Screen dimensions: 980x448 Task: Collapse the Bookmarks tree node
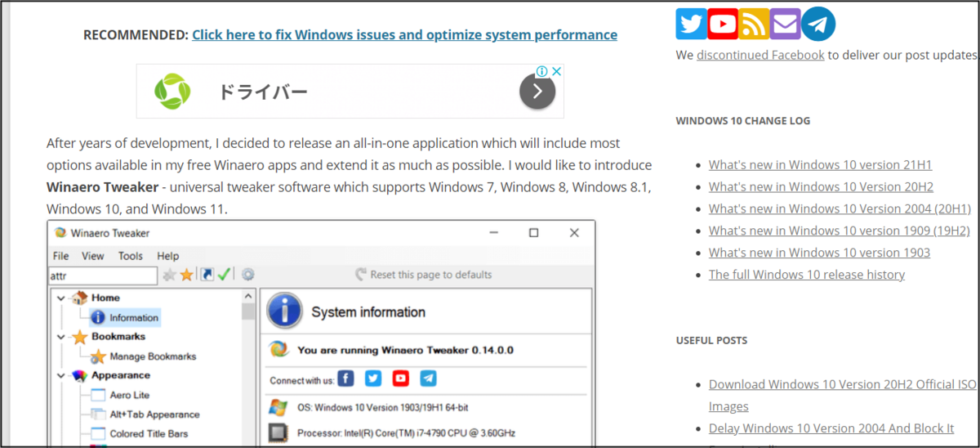click(x=60, y=336)
